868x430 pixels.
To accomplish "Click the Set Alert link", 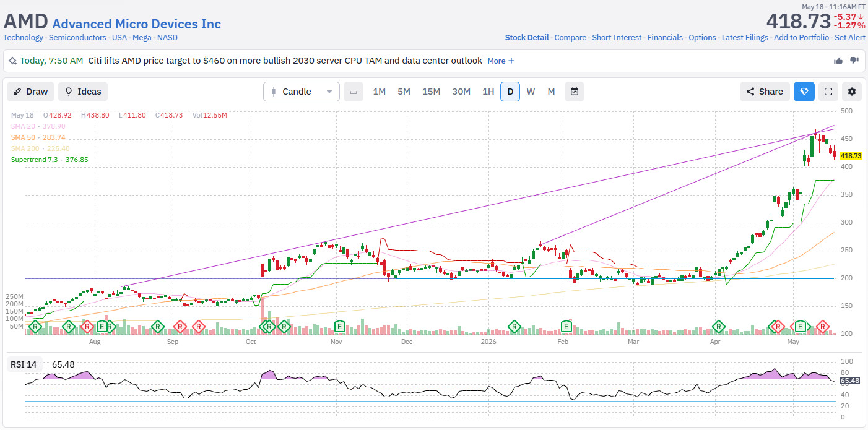I will [850, 38].
